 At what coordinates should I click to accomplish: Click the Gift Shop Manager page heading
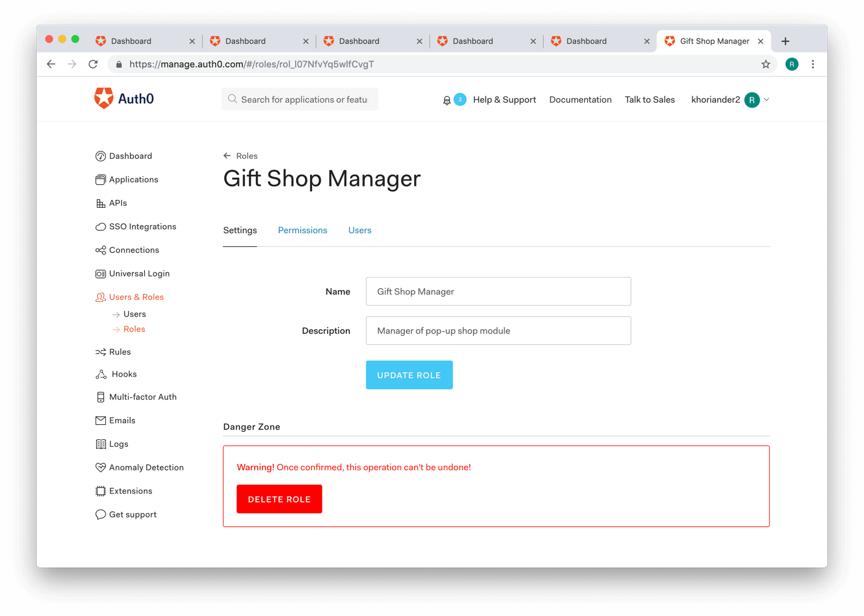(322, 178)
